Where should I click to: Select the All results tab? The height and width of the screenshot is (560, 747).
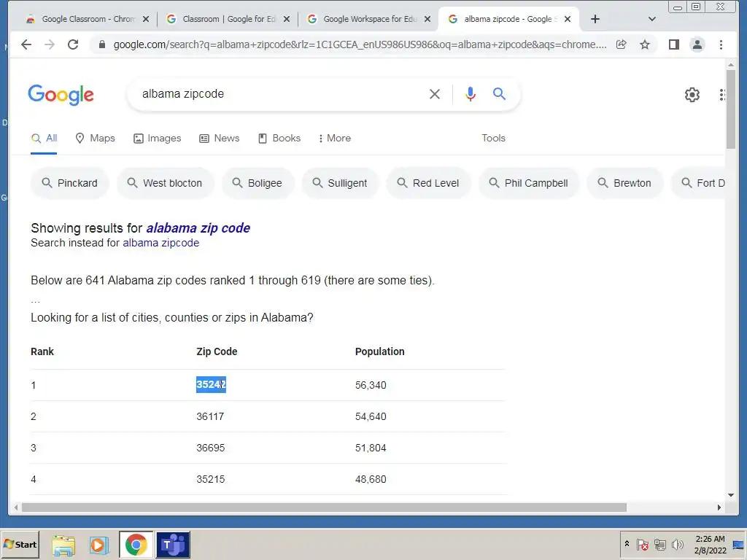(44, 138)
